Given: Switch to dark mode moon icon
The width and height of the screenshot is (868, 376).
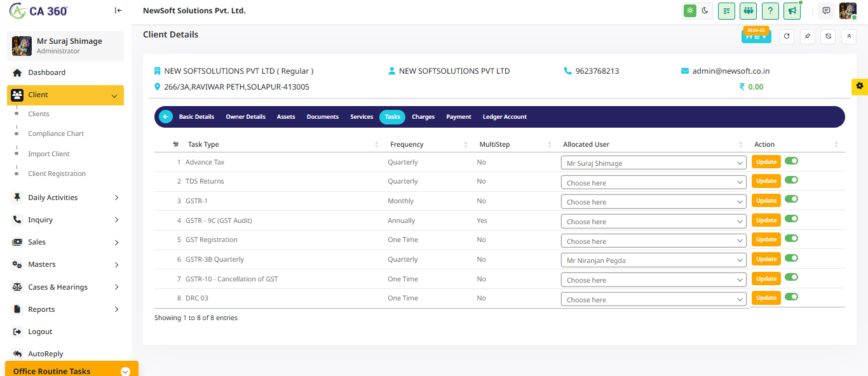Looking at the screenshot, I should [x=705, y=11].
